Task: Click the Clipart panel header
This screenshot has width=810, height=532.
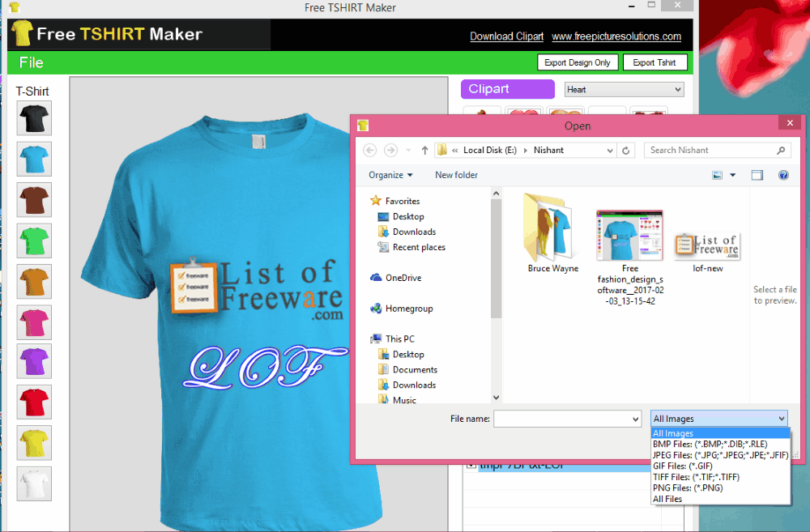Action: 507,89
